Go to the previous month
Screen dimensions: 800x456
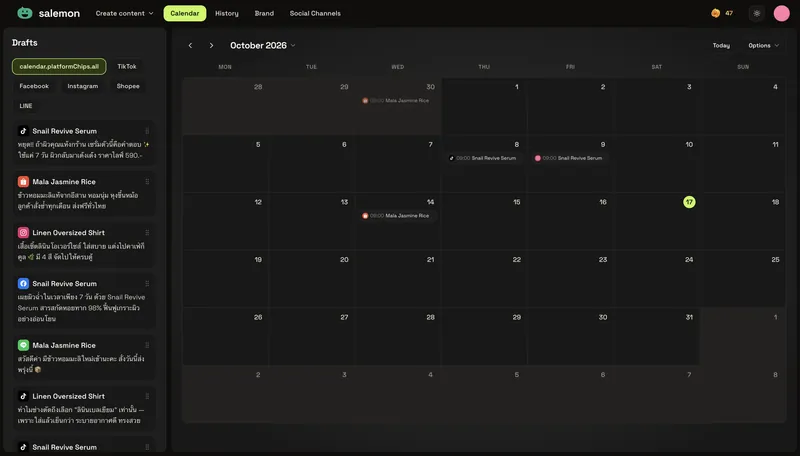(x=190, y=45)
